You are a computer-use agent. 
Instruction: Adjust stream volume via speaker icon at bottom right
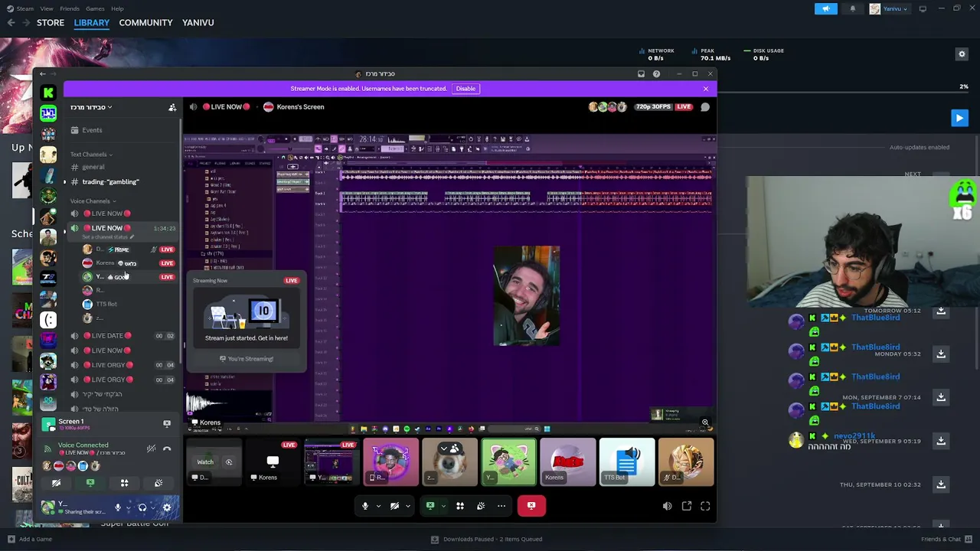[667, 506]
